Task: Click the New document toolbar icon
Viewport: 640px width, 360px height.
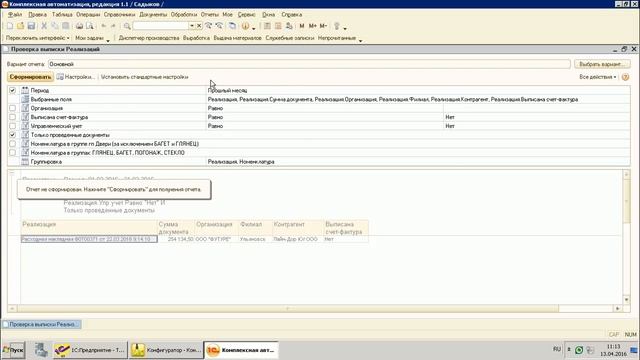Action: point(10,26)
